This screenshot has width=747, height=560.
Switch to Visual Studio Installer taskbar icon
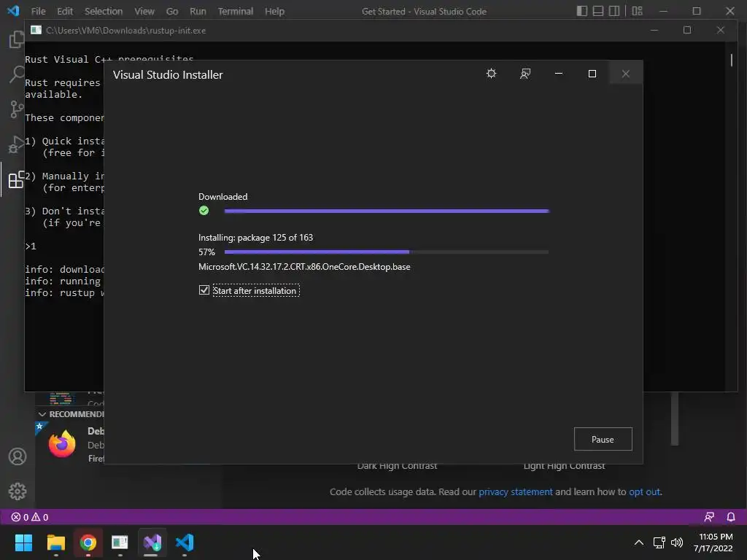tap(152, 542)
